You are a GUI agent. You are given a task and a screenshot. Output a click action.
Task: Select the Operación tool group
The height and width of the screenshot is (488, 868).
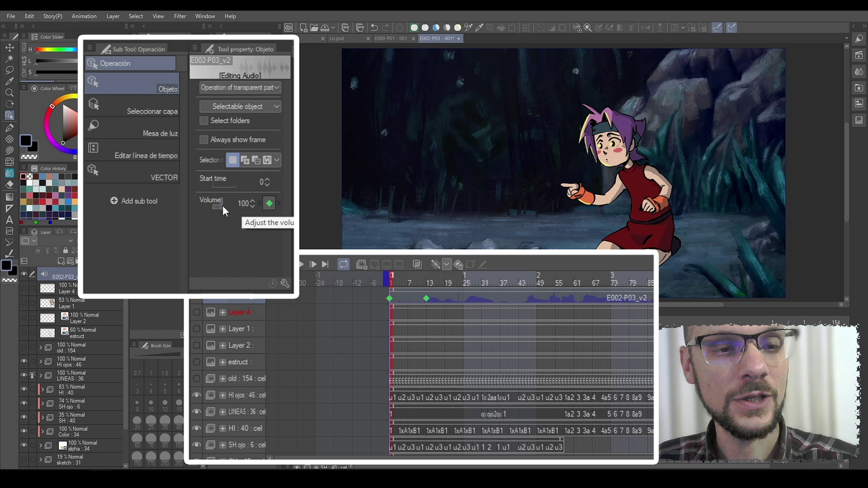tap(130, 63)
